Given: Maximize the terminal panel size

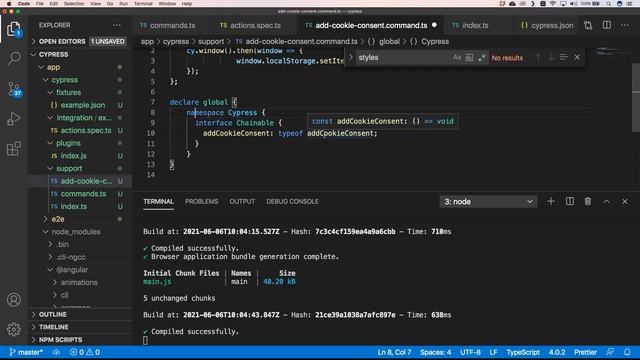Looking at the screenshot, I should tap(607, 202).
